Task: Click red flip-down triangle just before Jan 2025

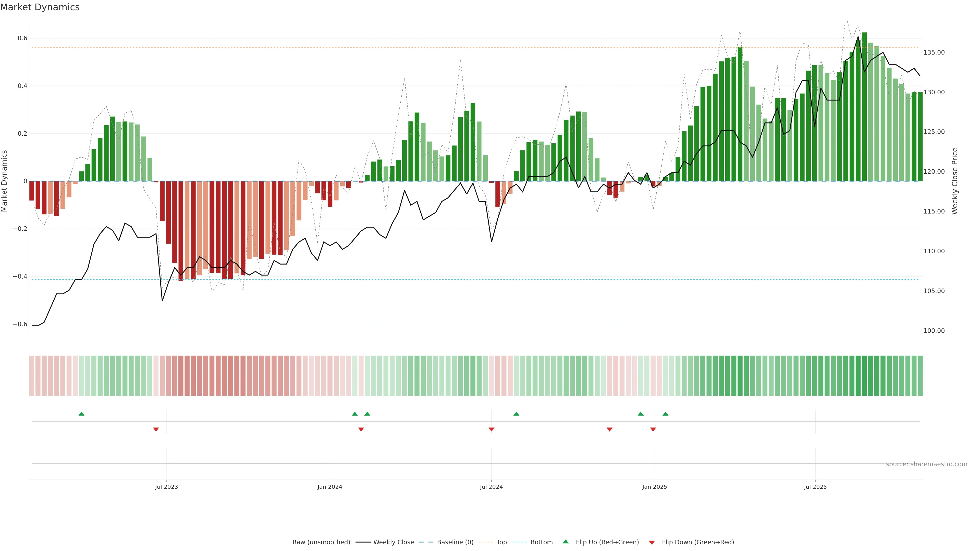Action: pyautogui.click(x=653, y=429)
